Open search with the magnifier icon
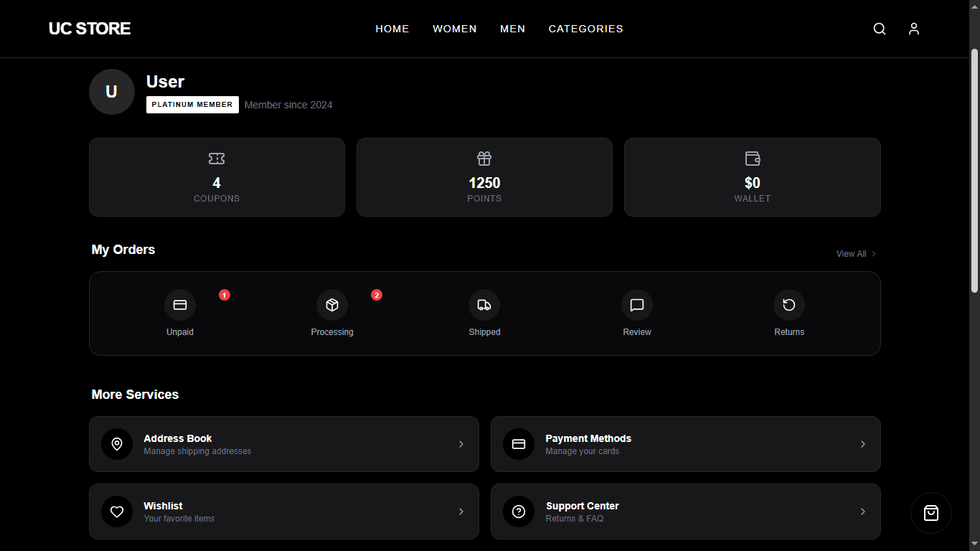 click(x=880, y=29)
